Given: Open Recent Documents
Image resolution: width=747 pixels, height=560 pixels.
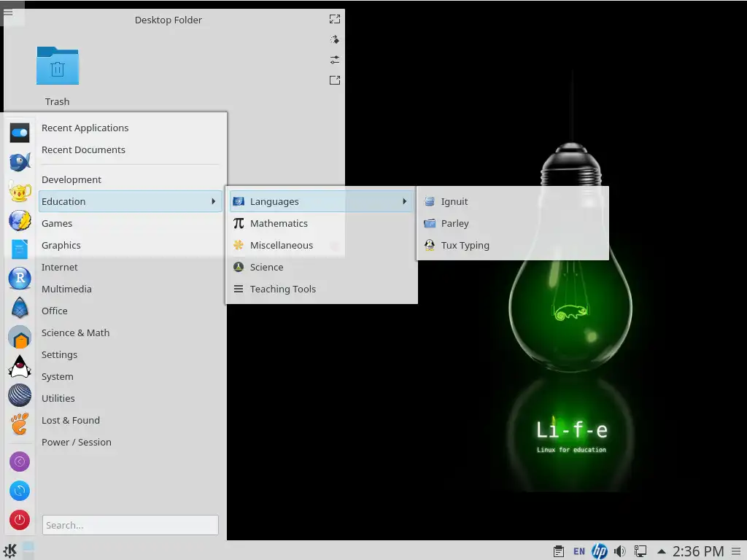Looking at the screenshot, I should coord(82,149).
